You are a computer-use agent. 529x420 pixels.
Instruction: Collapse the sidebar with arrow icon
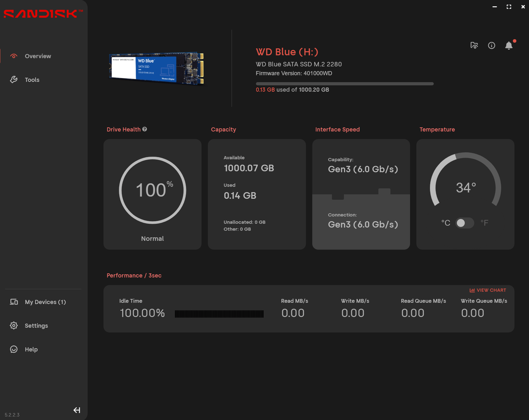click(x=77, y=410)
